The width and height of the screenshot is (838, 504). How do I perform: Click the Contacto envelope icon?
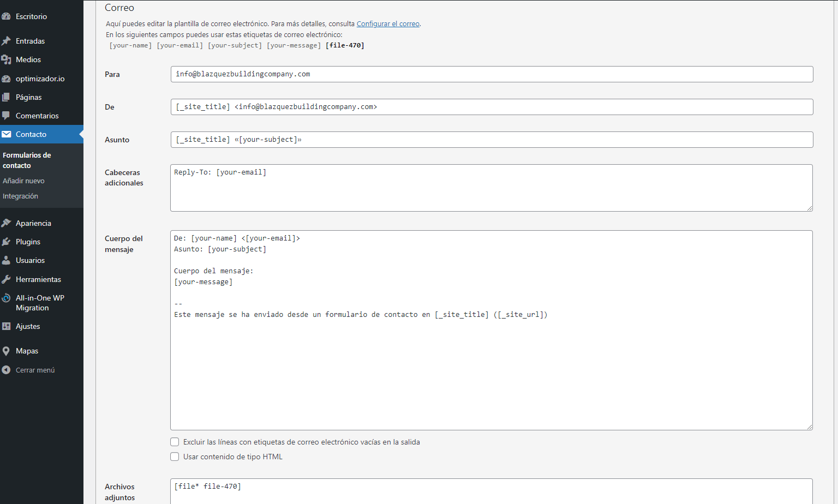click(6, 134)
